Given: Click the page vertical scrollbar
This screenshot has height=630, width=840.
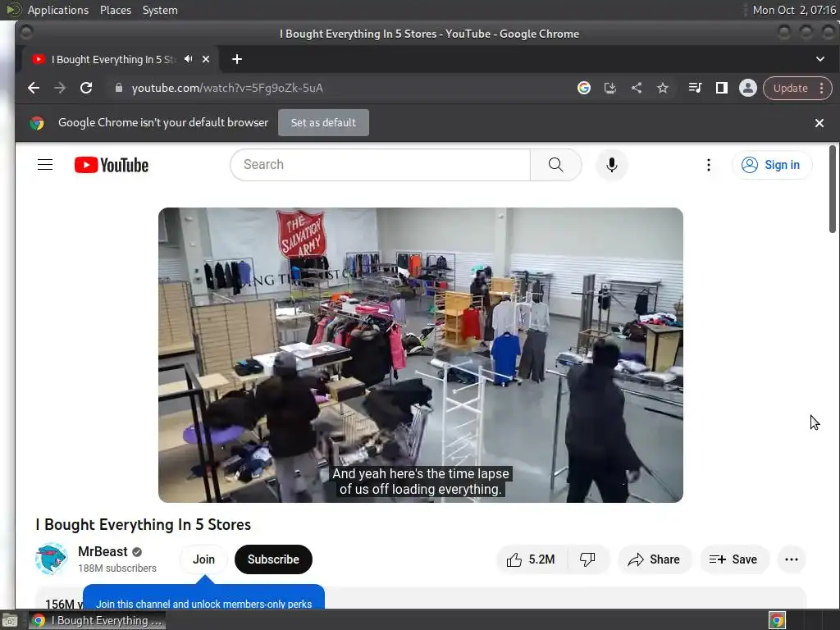Looking at the screenshot, I should coord(832,189).
